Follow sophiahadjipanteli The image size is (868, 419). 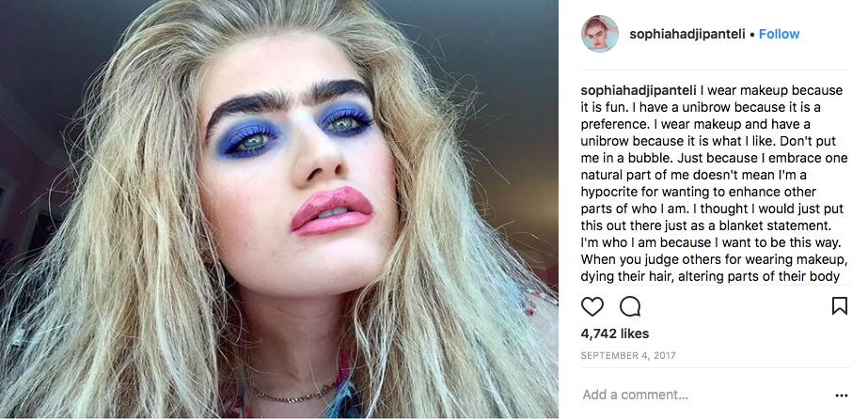779,34
